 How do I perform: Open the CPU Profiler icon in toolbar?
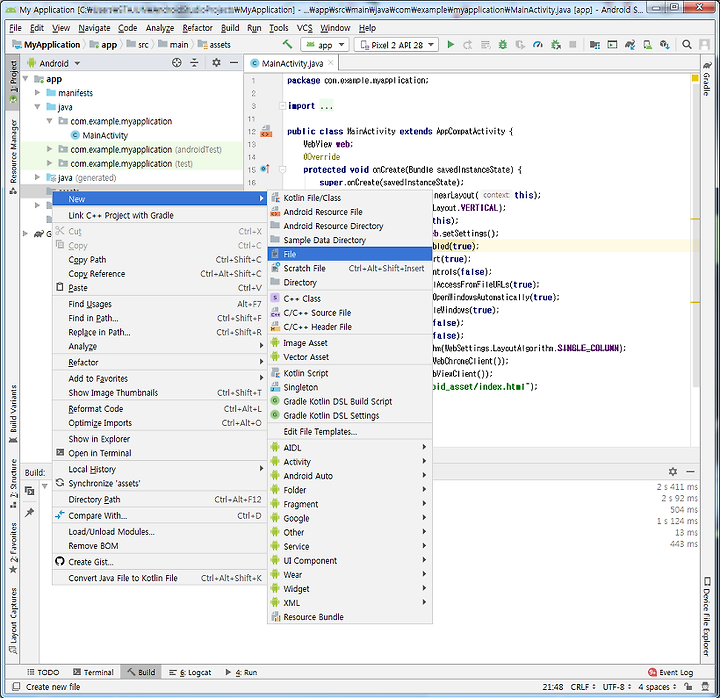tap(538, 45)
